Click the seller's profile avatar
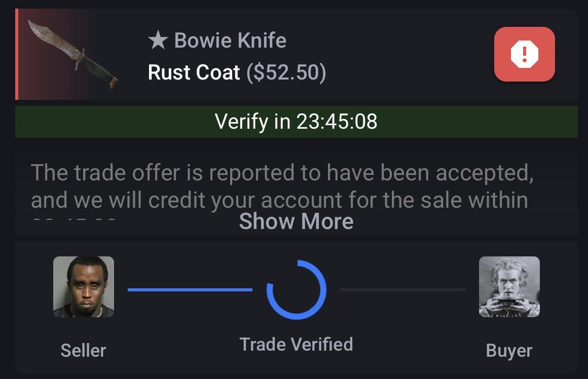 [x=84, y=287]
